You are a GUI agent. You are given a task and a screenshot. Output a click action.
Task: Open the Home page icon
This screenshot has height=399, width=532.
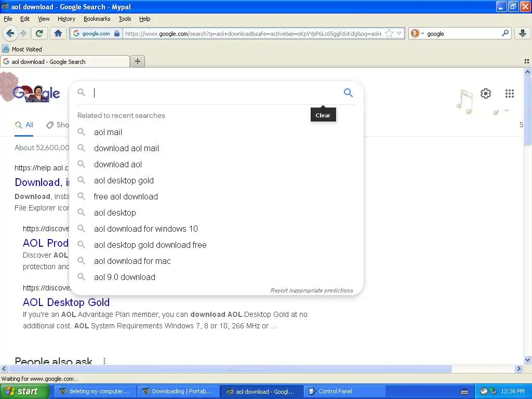(58, 33)
